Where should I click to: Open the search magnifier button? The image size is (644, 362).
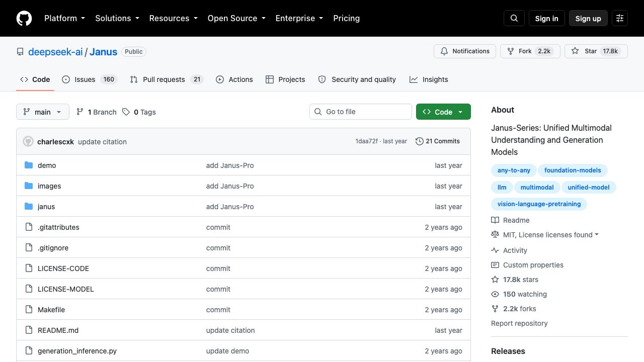(514, 18)
